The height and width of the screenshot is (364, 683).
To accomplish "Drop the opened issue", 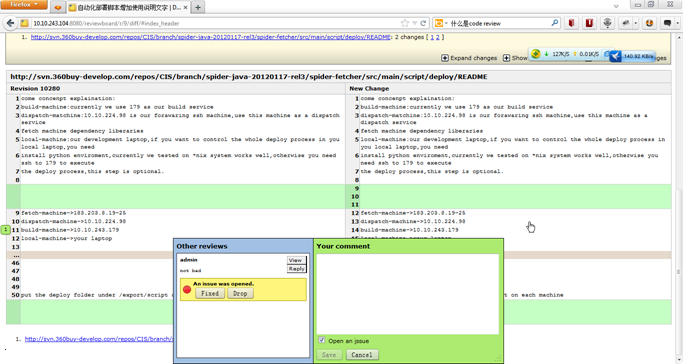I will (x=240, y=293).
